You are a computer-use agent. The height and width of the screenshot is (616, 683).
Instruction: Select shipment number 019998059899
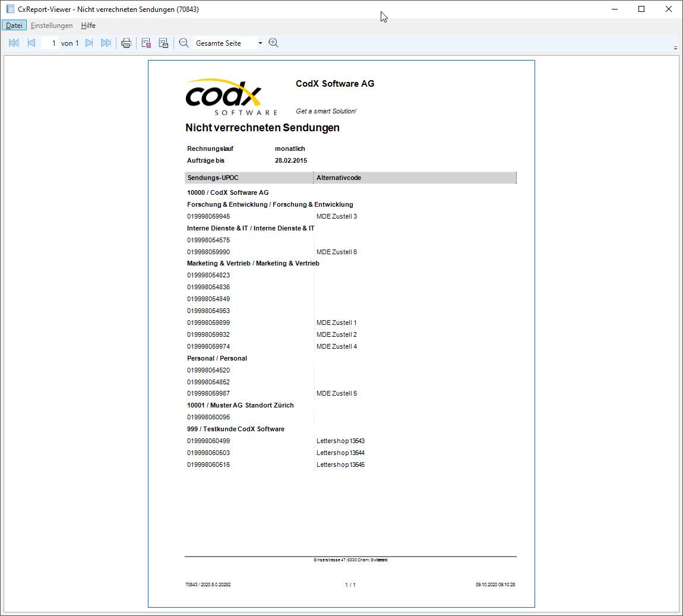208,323
